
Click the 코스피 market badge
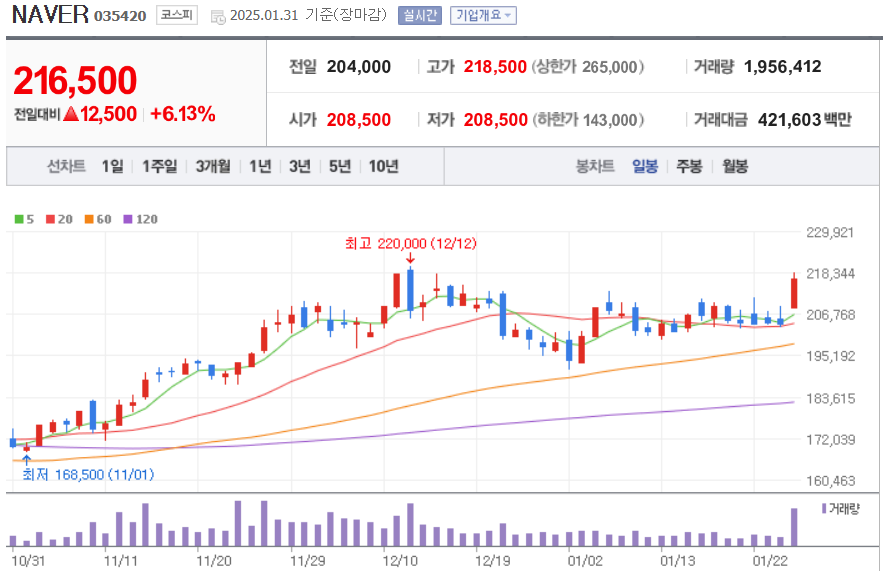click(x=177, y=15)
